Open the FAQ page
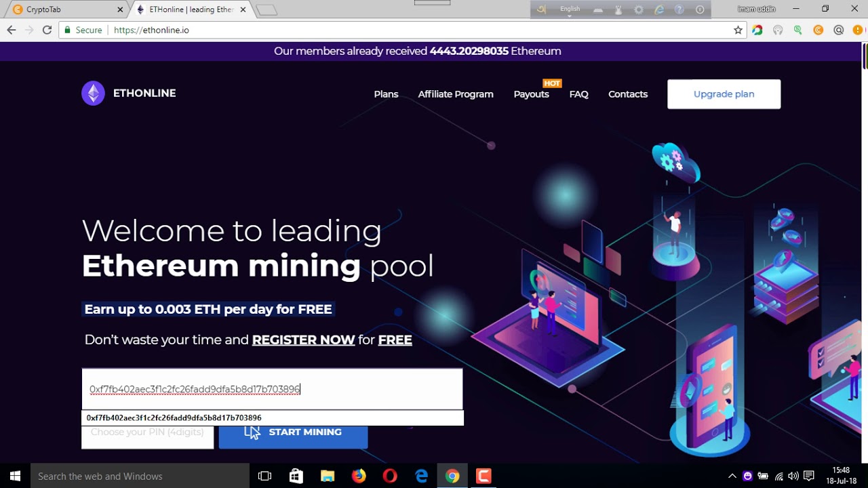 pos(578,94)
